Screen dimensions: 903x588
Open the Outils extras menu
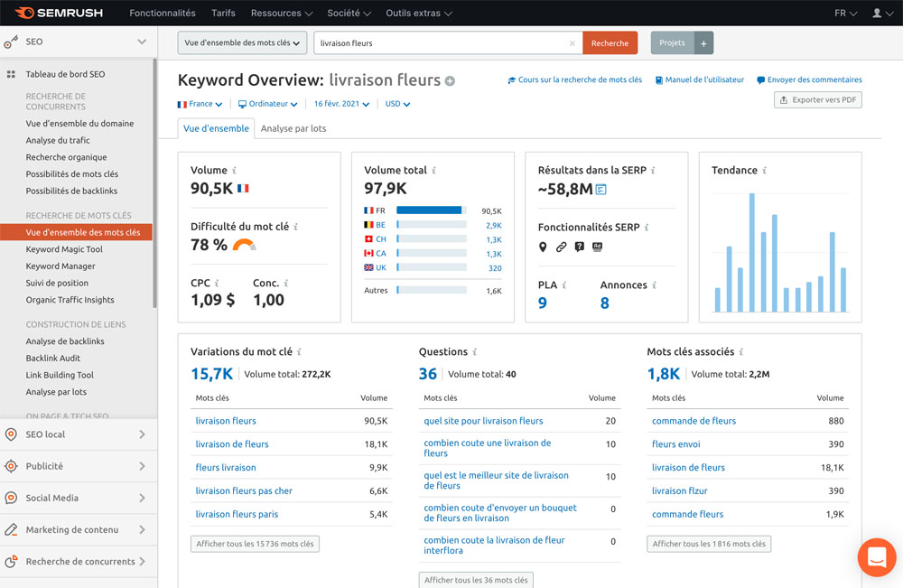coord(419,13)
